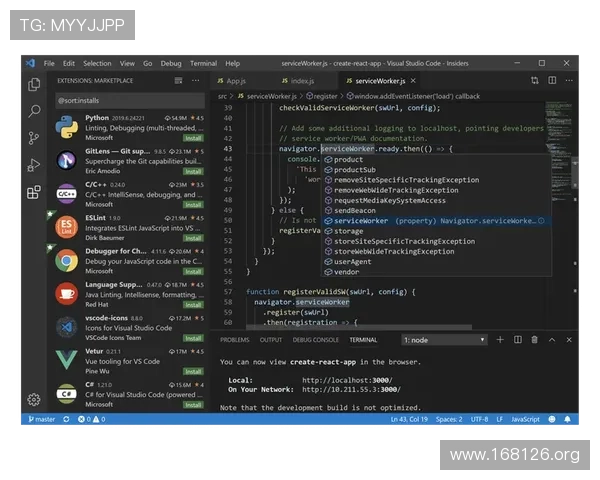
Task: Install the Python extension
Action: [x=193, y=138]
